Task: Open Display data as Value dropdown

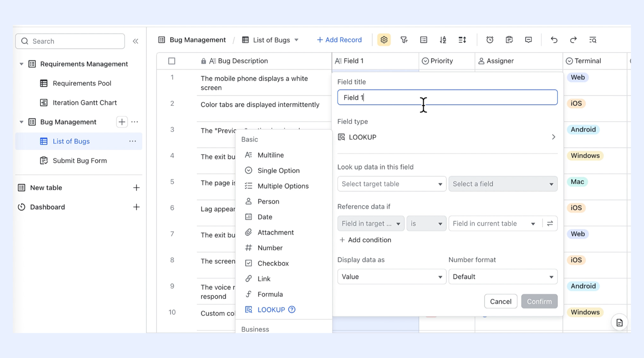Action: [392, 277]
